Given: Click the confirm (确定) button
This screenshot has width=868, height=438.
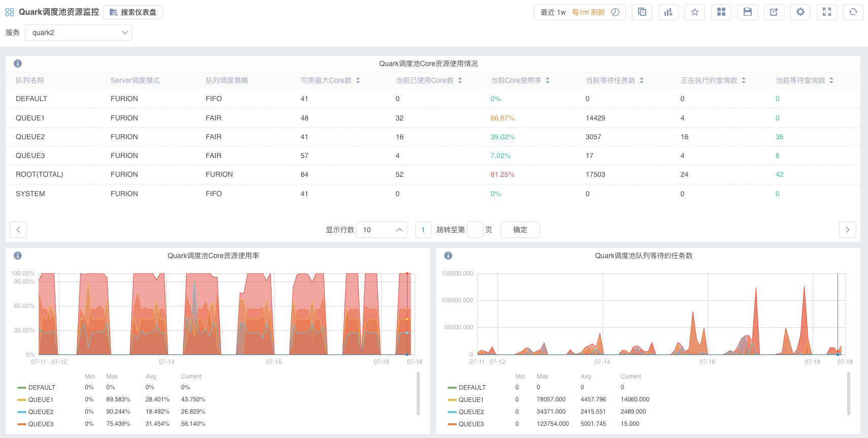Looking at the screenshot, I should coord(520,230).
